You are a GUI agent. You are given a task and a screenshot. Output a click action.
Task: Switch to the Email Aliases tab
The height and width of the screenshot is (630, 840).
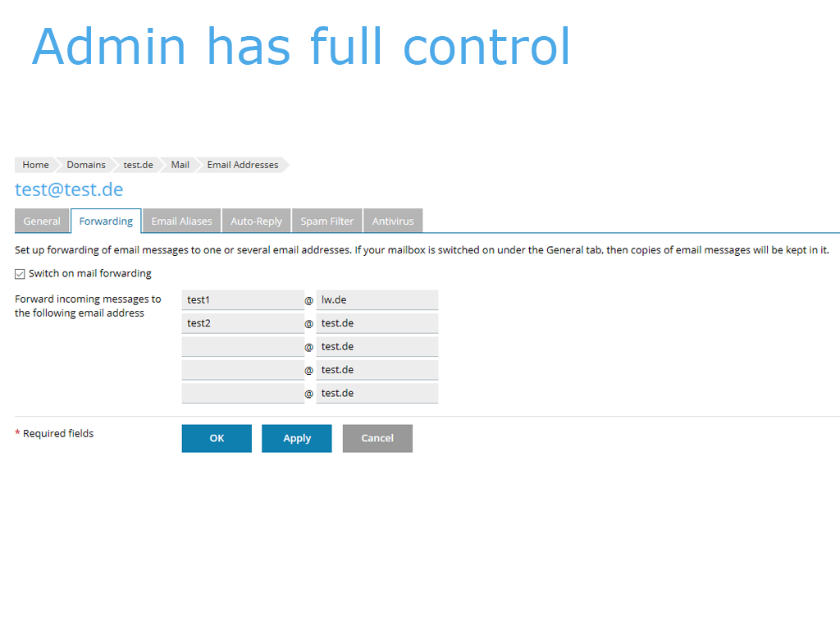[181, 221]
